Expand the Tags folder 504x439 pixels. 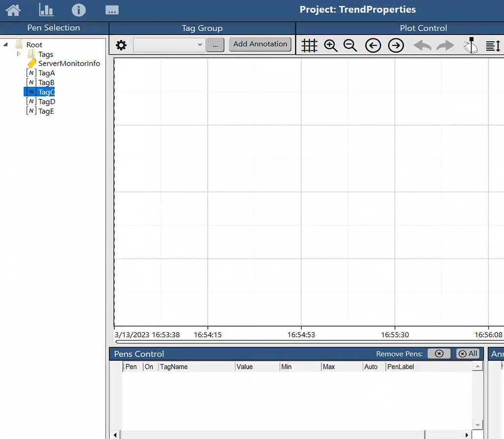[x=19, y=54]
